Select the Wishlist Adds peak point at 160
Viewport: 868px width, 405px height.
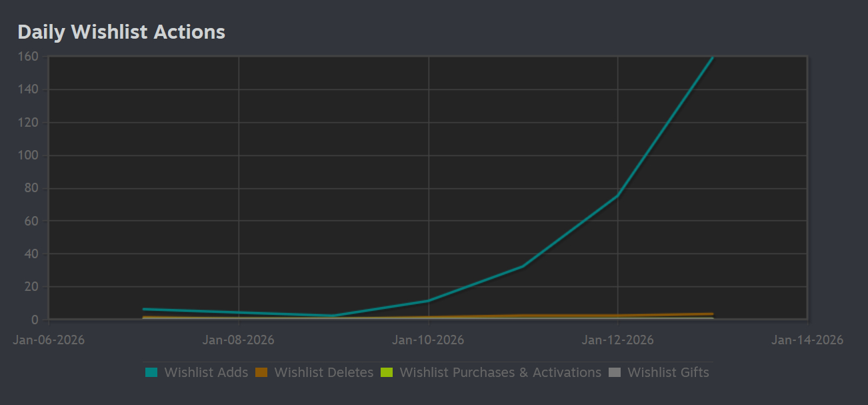[x=713, y=57]
